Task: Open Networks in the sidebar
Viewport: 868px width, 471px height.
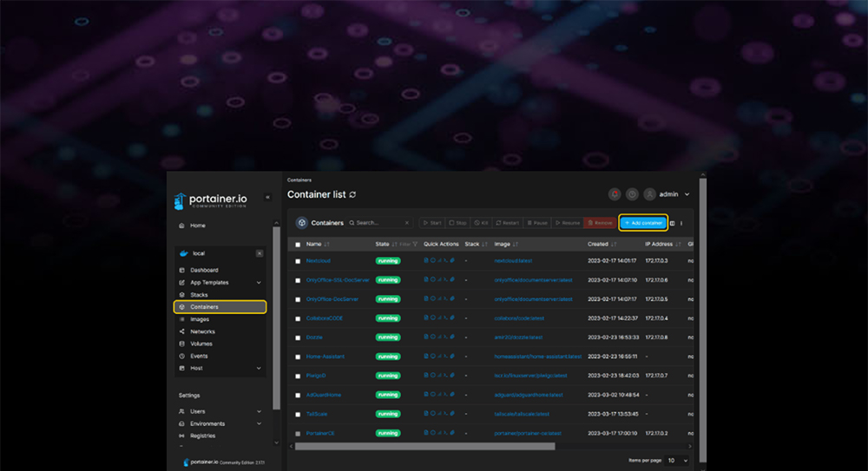Action: point(202,331)
